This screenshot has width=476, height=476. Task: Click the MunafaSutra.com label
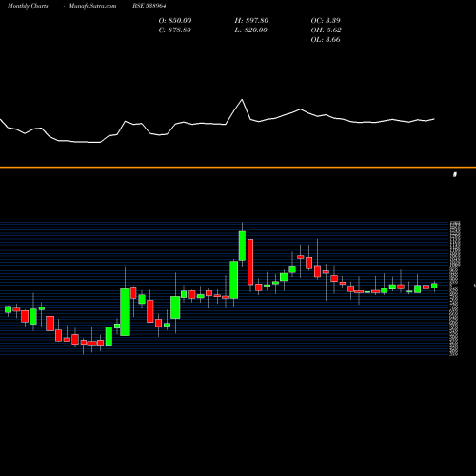(92, 6)
